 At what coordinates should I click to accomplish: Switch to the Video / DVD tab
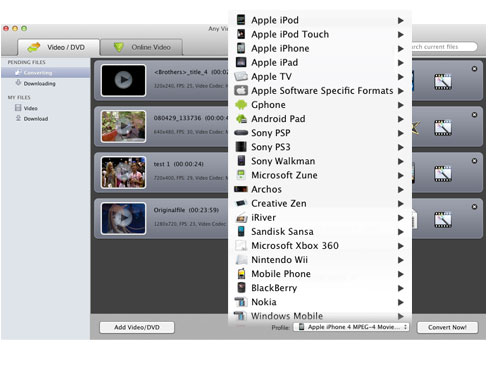[x=59, y=47]
